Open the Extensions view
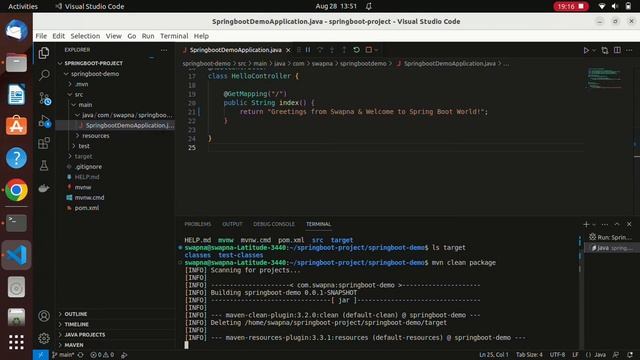Image resolution: width=640 pixels, height=360 pixels. tap(44, 143)
